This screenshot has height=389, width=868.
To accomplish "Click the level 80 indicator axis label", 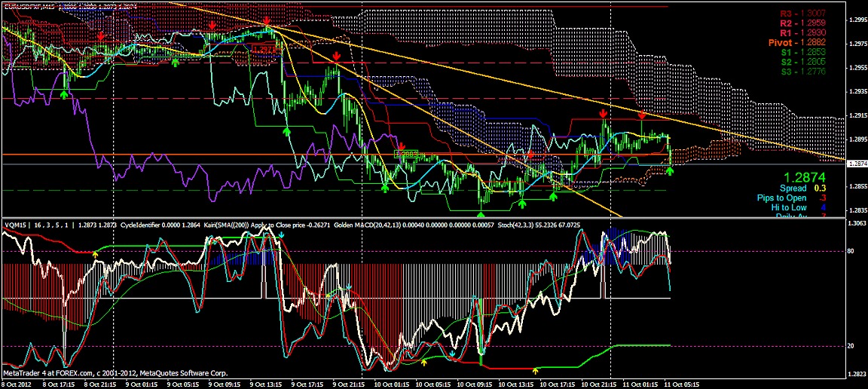I will coord(851,251).
